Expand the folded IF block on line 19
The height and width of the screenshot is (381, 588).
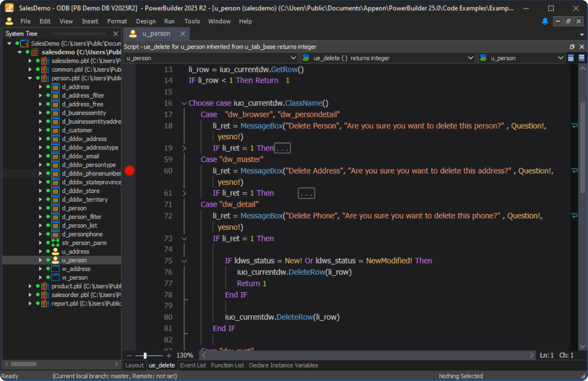(x=184, y=148)
